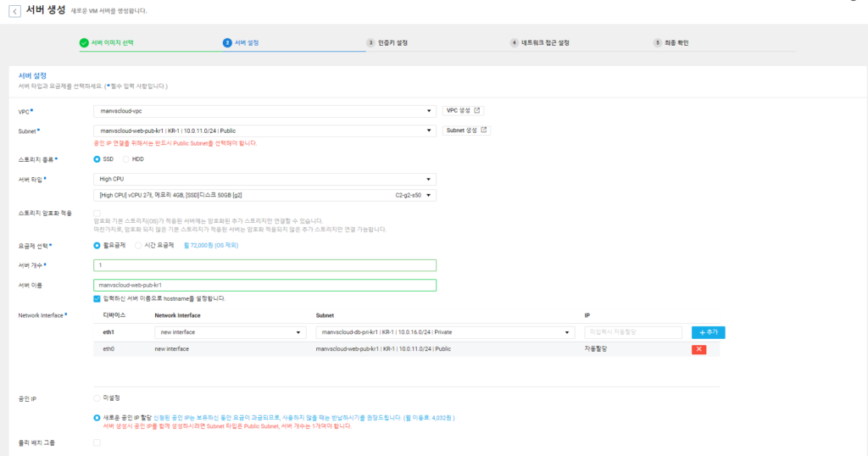868x456 pixels.
Task: Toggle hostname setting checkbox
Action: click(x=97, y=299)
